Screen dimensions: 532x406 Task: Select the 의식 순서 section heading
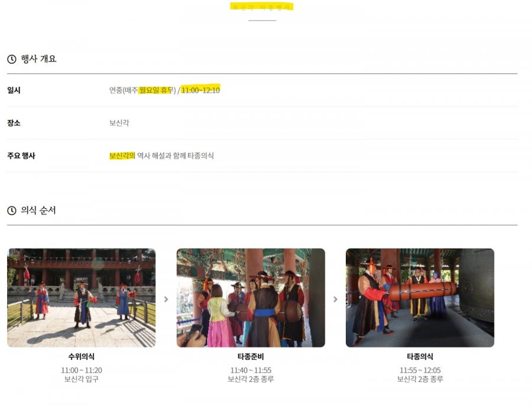point(39,210)
